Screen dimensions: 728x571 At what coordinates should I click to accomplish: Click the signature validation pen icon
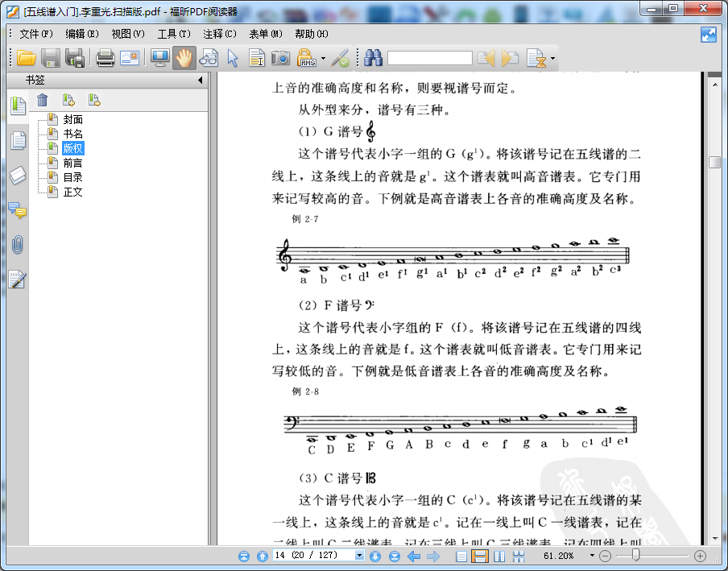341,58
